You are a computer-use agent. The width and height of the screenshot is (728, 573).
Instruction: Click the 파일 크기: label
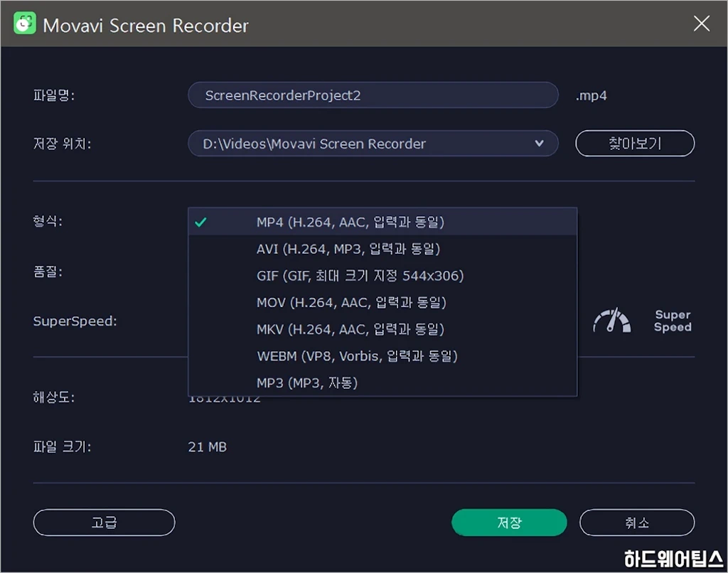62,446
